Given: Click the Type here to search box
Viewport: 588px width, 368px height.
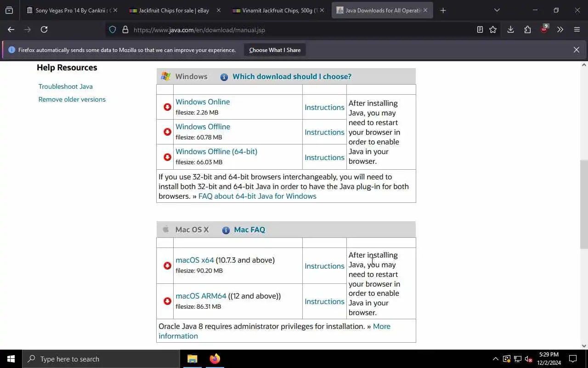Looking at the screenshot, I should [x=101, y=359].
